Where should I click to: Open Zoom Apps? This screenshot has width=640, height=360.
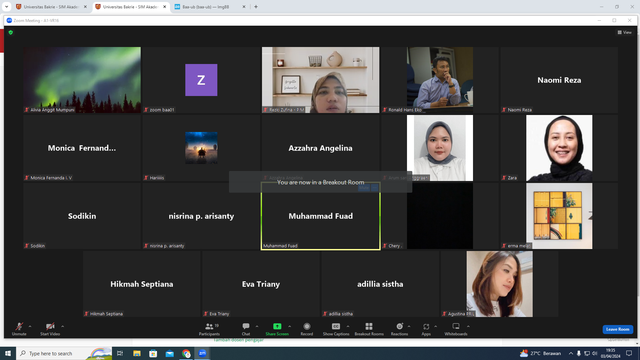(426, 329)
